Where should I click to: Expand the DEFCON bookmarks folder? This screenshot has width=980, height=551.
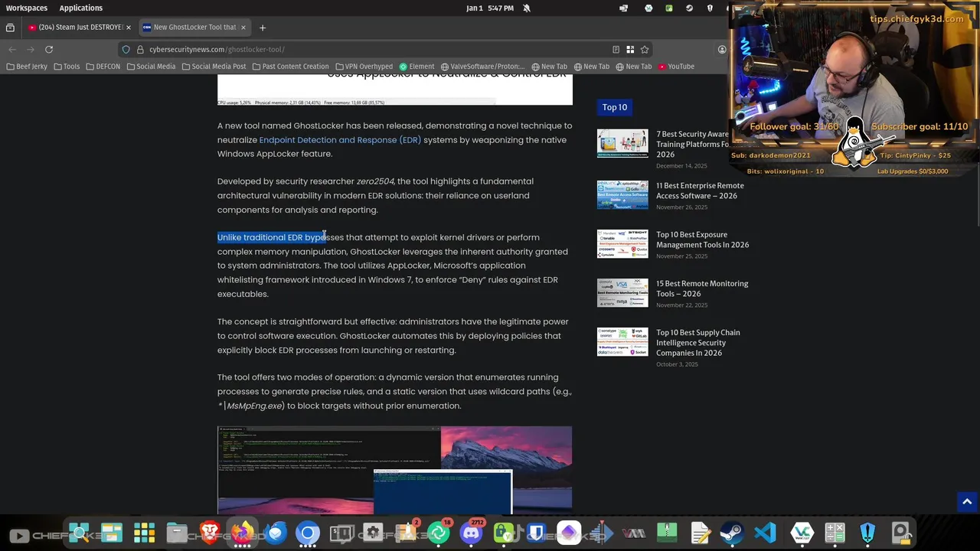(x=103, y=67)
